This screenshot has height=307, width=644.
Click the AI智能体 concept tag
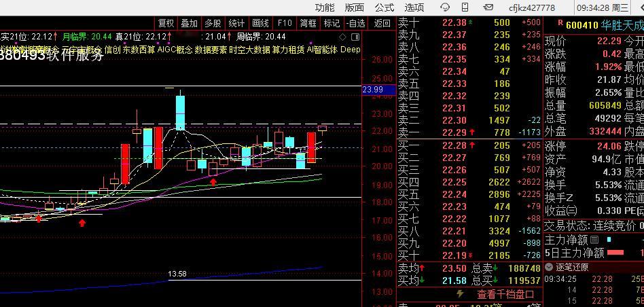[x=322, y=50]
